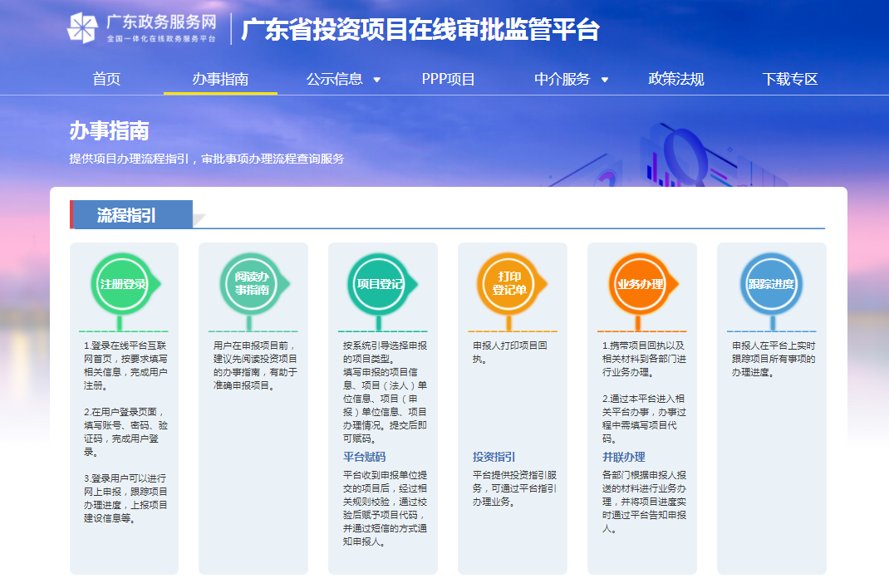Click the 投资指引 heading link
This screenshot has height=588, width=889.
click(x=494, y=457)
